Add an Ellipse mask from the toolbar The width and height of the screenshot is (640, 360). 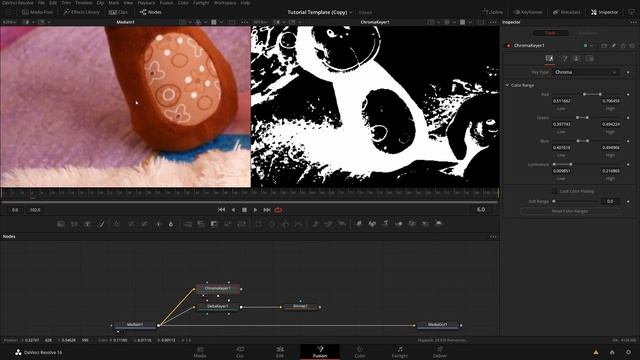click(x=272, y=224)
